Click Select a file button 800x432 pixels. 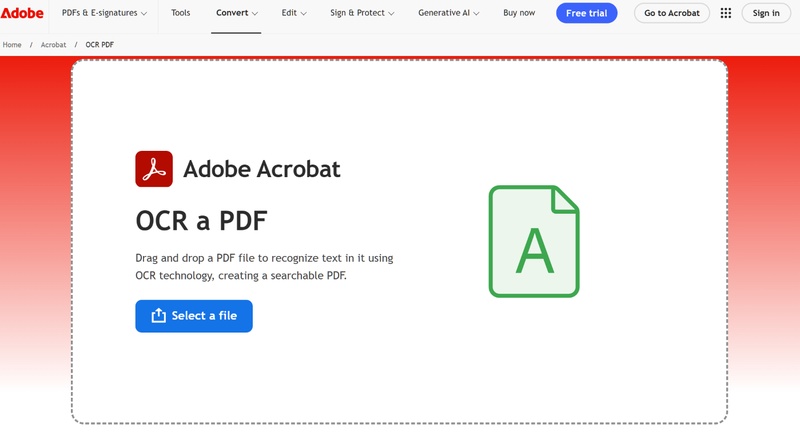[194, 316]
